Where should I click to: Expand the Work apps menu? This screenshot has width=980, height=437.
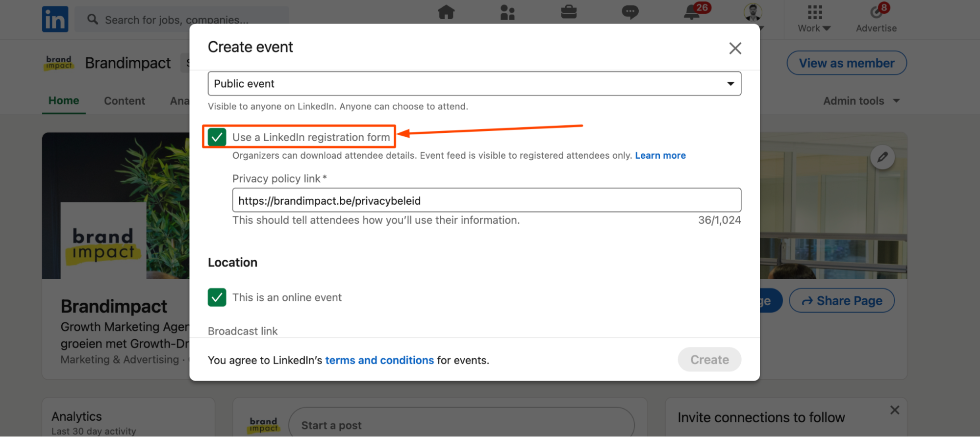pyautogui.click(x=814, y=19)
